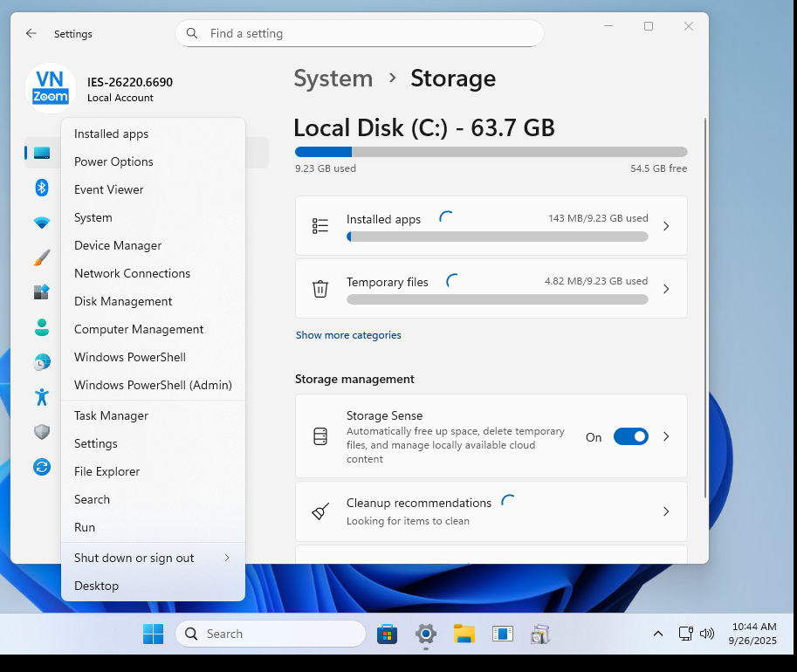Open Bluetooth & devices sidebar icon
The height and width of the screenshot is (672, 797).
42,188
